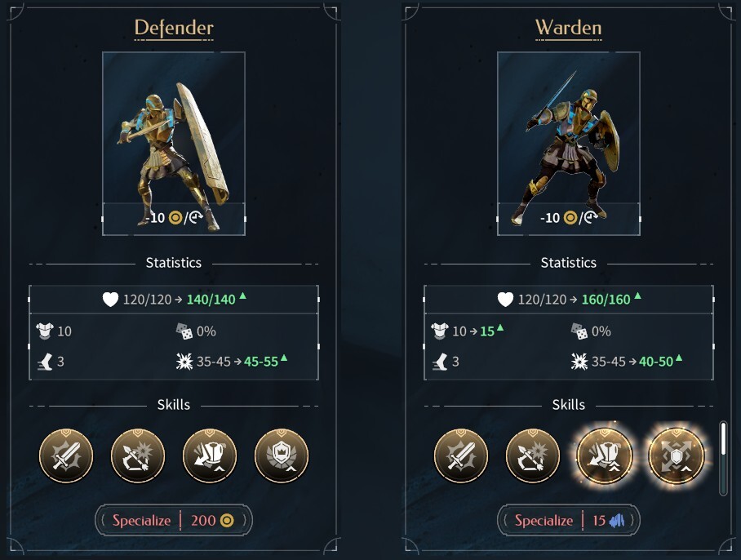741x560 pixels.
Task: Select the Defender's sword attack skill icon
Action: 66,456
